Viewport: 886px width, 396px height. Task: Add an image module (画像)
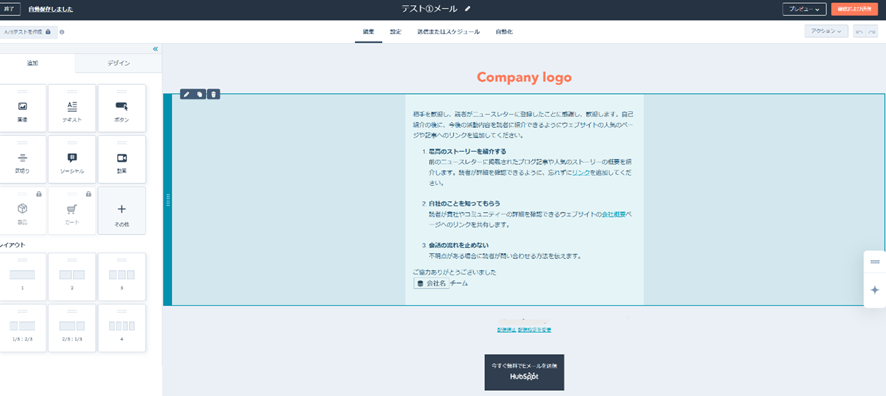pyautogui.click(x=23, y=108)
